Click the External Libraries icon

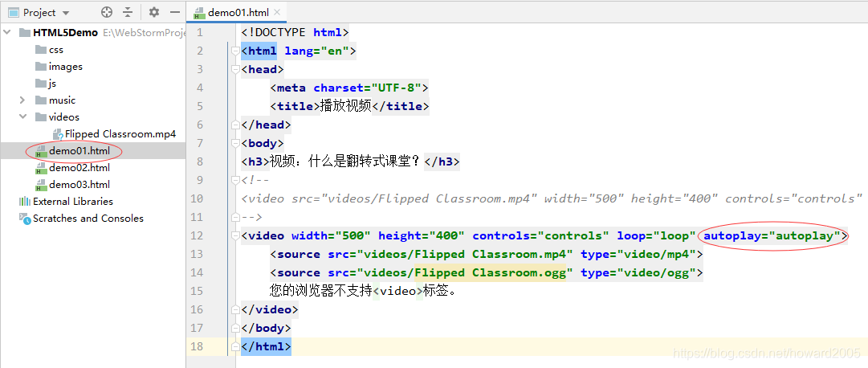(25, 201)
